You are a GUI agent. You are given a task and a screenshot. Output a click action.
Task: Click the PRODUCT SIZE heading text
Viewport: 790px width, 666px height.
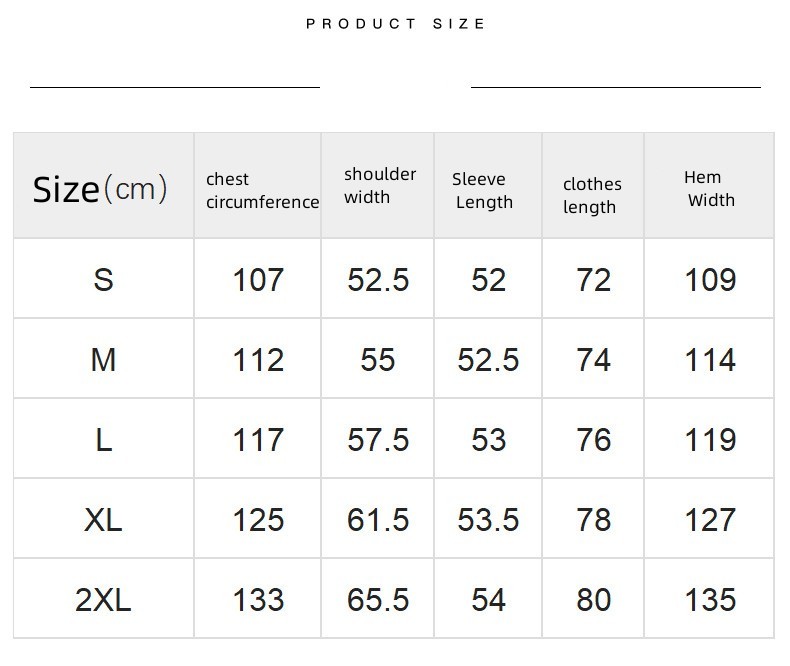[x=396, y=24]
